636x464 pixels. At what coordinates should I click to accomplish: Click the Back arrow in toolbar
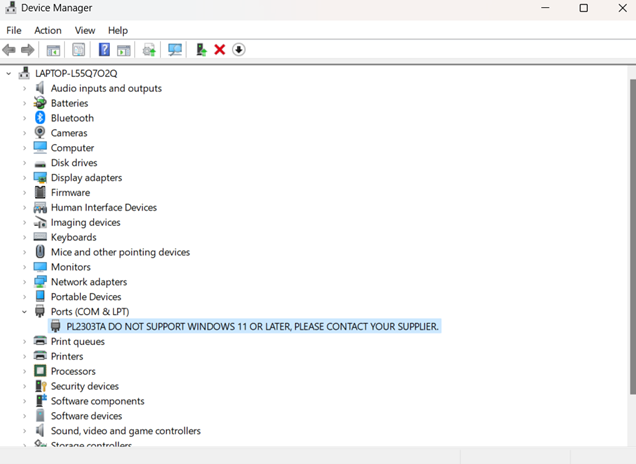tap(9, 50)
